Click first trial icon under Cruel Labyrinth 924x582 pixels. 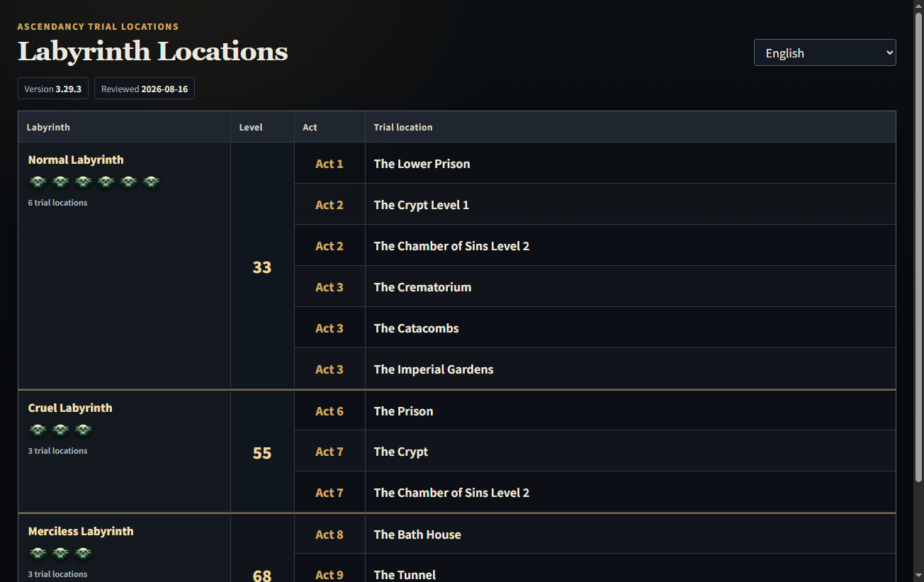click(x=38, y=430)
